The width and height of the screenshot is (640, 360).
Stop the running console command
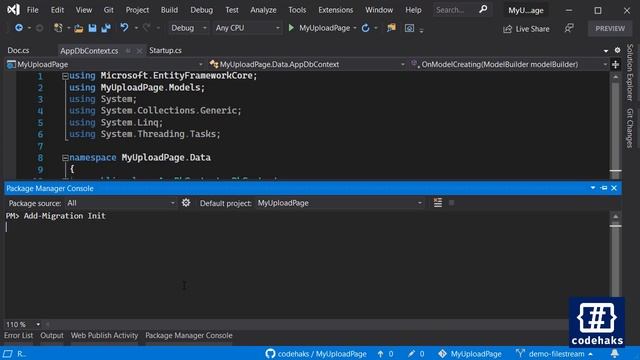[x=451, y=202]
